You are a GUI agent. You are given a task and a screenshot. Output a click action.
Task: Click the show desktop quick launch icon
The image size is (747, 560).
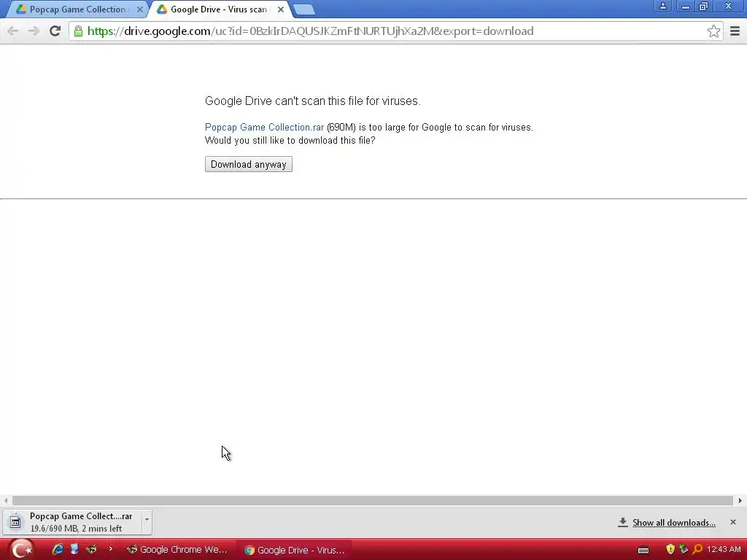tap(74, 549)
